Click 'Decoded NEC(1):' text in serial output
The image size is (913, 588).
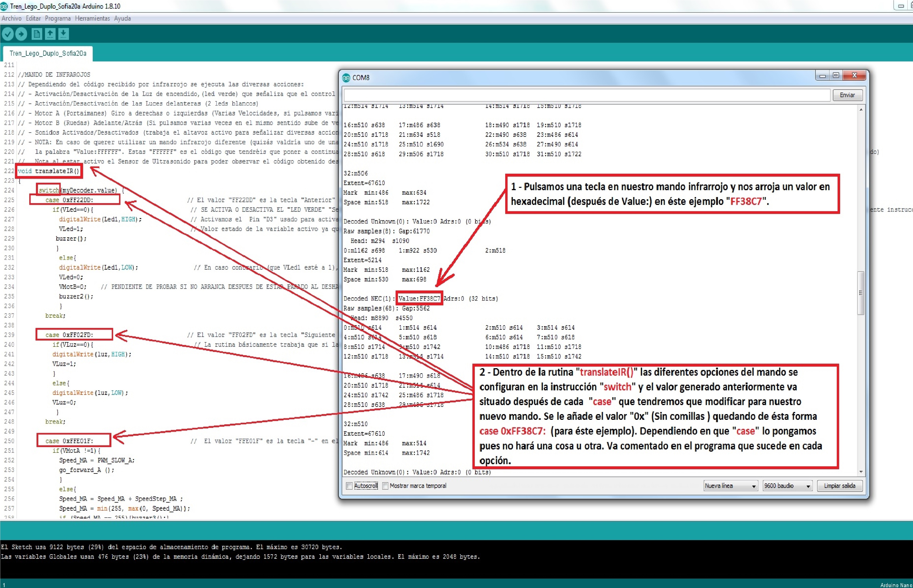click(x=369, y=299)
